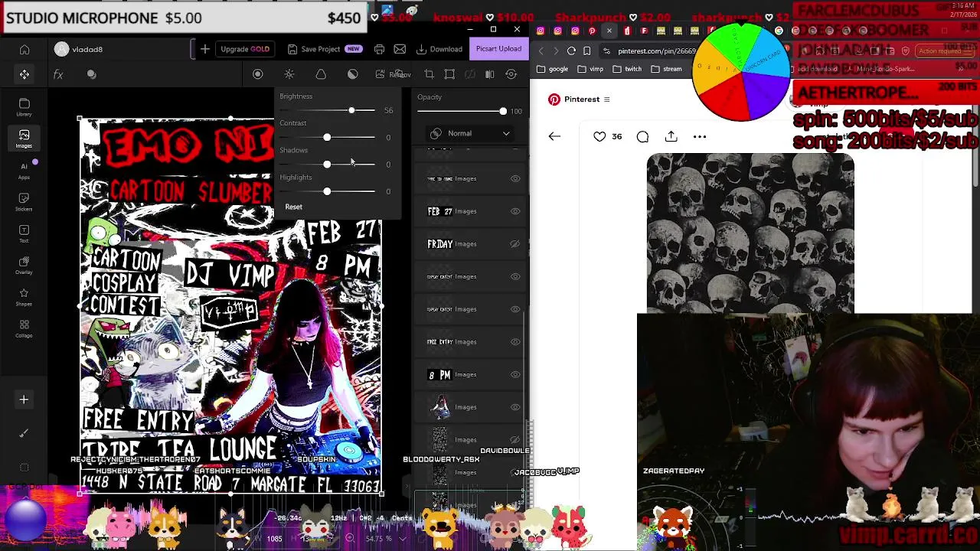Open Pinterest hamburger menu beside logo
Image resolution: width=980 pixels, height=551 pixels.
click(x=606, y=99)
